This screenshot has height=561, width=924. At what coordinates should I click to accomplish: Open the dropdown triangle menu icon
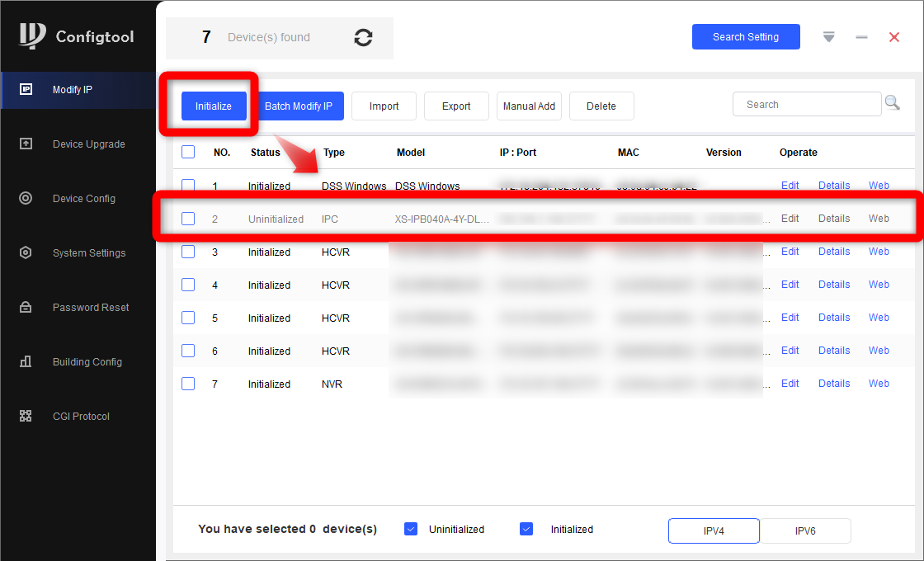pos(828,37)
